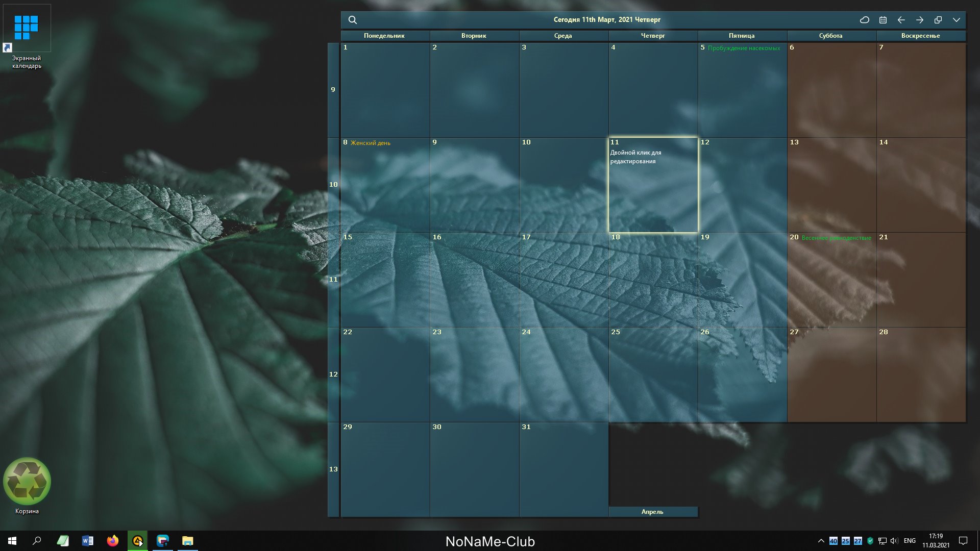Click the cloud sync icon in calendar header
This screenshot has height=551, width=980.
tap(865, 20)
